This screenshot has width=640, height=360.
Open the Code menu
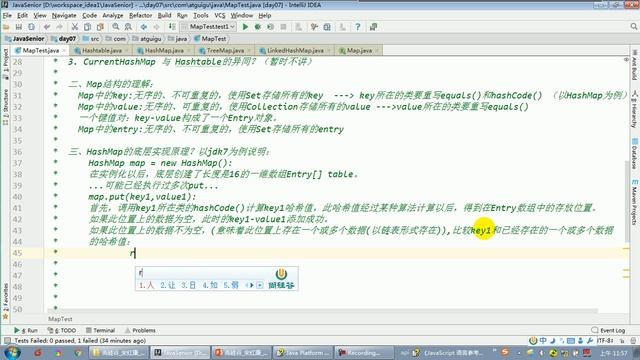point(89,16)
